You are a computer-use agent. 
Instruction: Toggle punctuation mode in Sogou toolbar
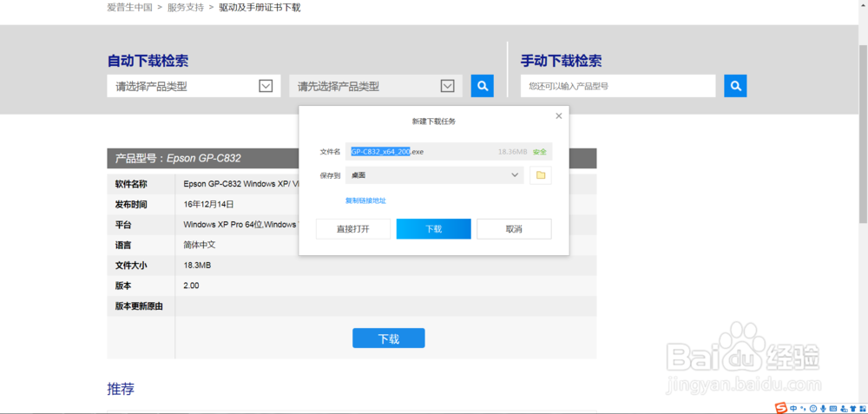click(803, 409)
